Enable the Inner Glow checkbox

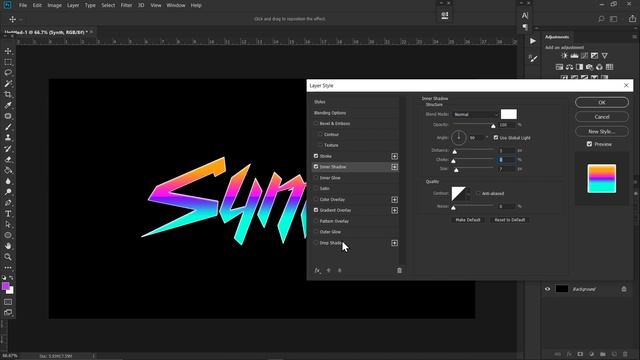[316, 178]
